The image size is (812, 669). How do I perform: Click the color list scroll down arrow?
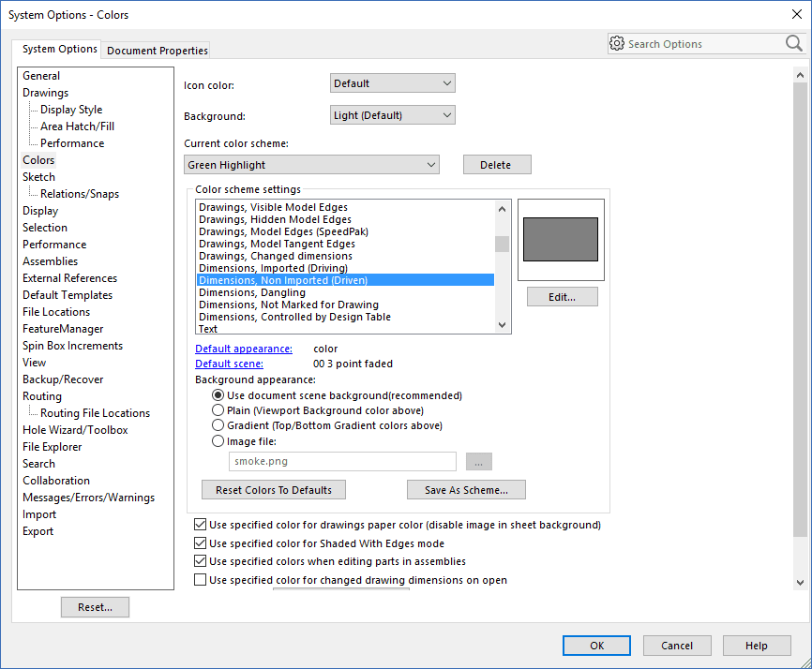click(x=502, y=325)
